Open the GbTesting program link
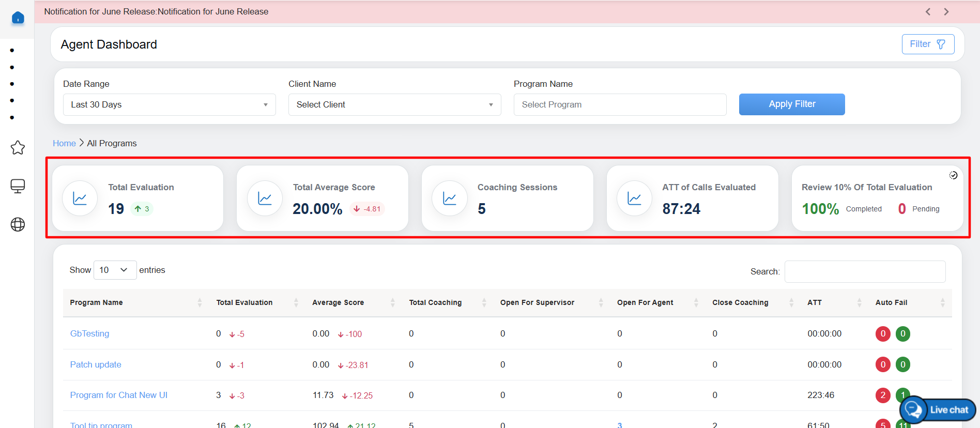Screen dimensions: 980x428 tap(89, 334)
